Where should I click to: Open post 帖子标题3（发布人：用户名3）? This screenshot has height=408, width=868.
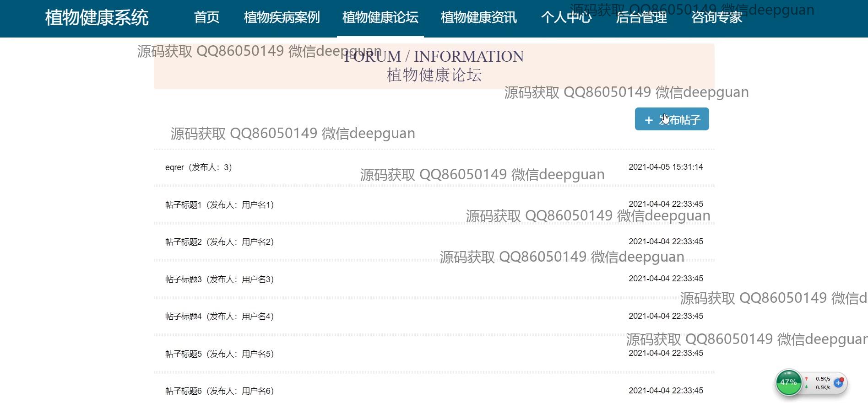click(x=220, y=279)
